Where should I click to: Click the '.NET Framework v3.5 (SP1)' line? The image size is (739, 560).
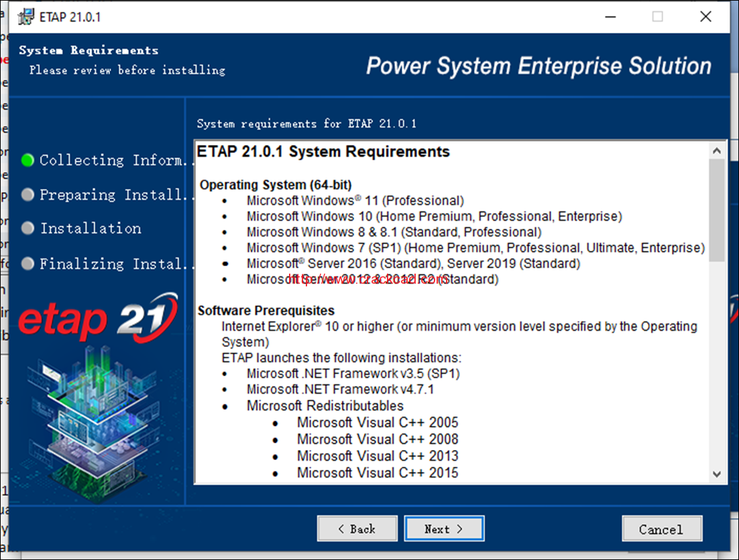[353, 374]
